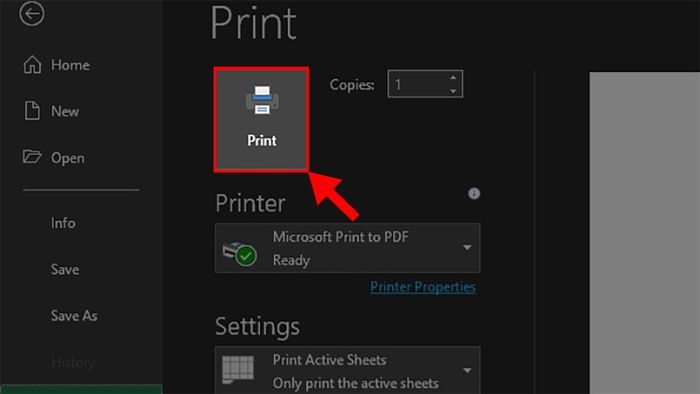Click the printer information icon
Screen dimensions: 700x394
(474, 193)
